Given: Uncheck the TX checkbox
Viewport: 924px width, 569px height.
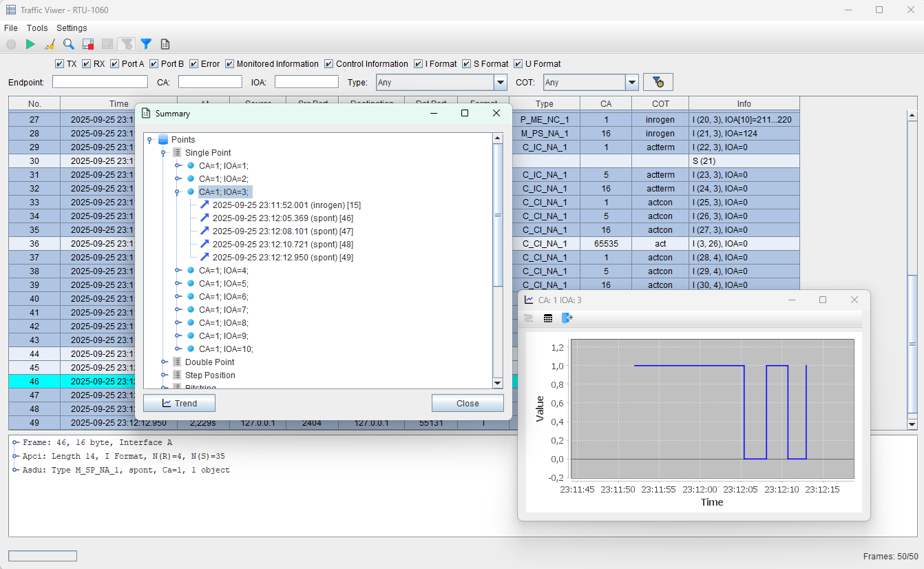Looking at the screenshot, I should coord(59,64).
